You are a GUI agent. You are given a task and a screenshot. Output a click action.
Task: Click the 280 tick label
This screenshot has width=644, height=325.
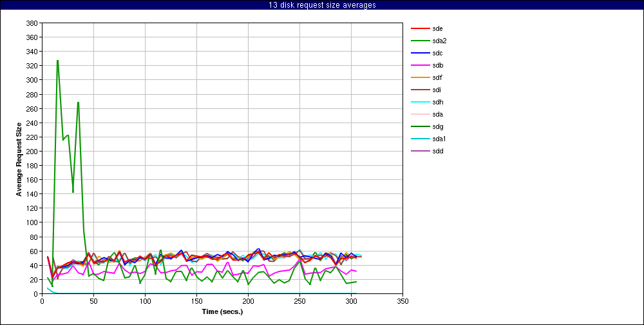pos(32,94)
